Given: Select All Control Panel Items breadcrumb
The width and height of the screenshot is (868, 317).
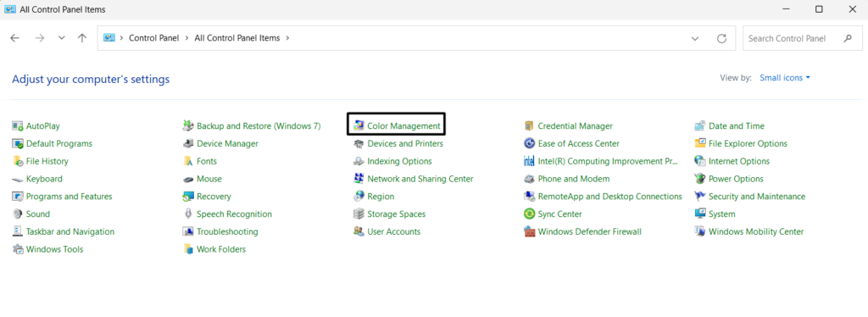Looking at the screenshot, I should click(237, 38).
